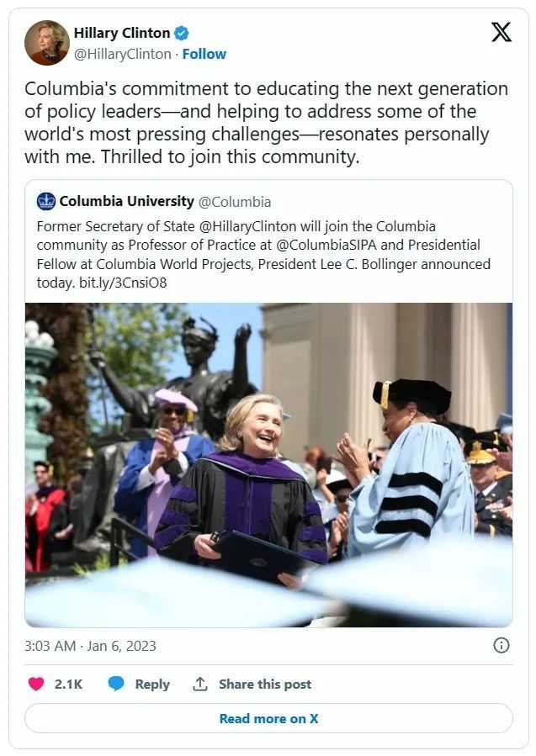The width and height of the screenshot is (536, 756).
Task: Click the "3:03 AM · Jan 6, 2023" timestamp
Action: pos(90,646)
